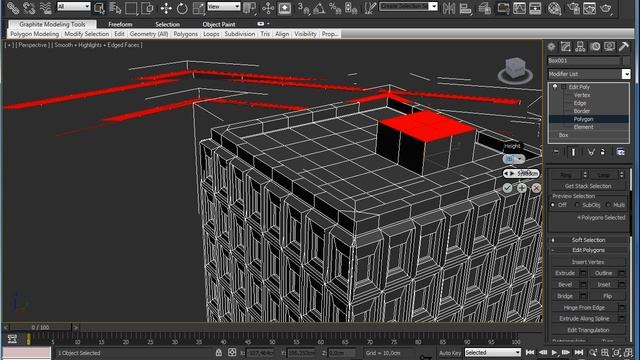Toggle the Edit Poly modifier lightbulb
Viewport: 640px width, 360px height.
(555, 87)
